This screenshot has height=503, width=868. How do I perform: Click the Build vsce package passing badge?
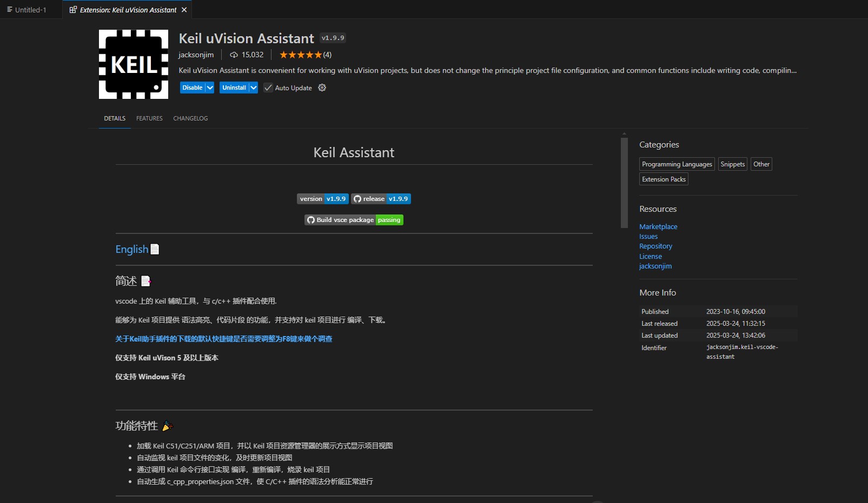click(x=354, y=220)
